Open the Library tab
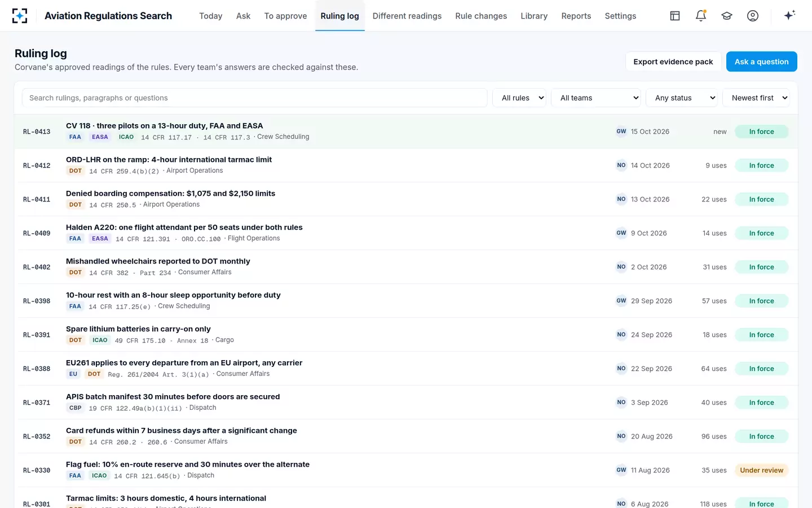Image resolution: width=812 pixels, height=508 pixels. (x=534, y=16)
